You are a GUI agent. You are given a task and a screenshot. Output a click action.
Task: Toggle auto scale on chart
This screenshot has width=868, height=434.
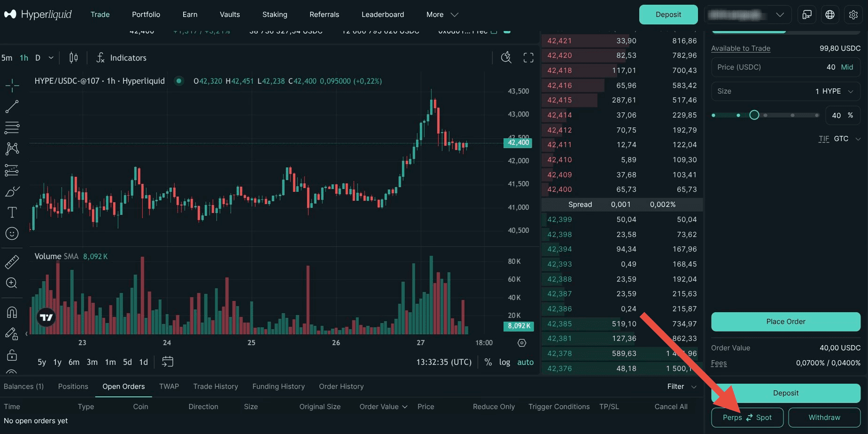click(525, 362)
